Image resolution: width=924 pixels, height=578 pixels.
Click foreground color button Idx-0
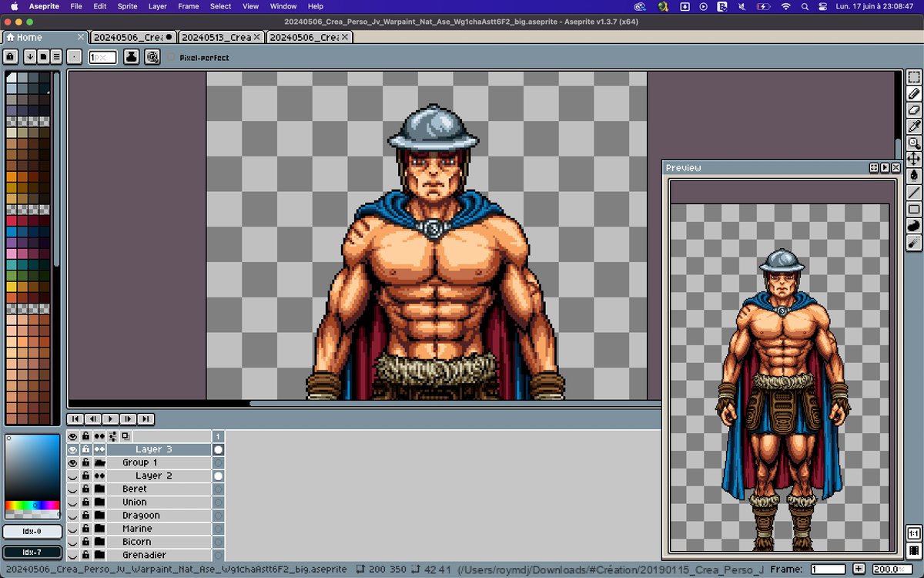point(32,532)
